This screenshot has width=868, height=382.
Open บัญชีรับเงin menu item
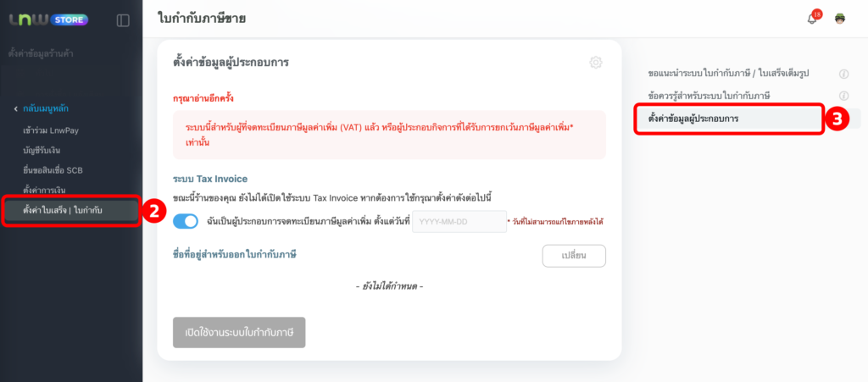point(49,150)
